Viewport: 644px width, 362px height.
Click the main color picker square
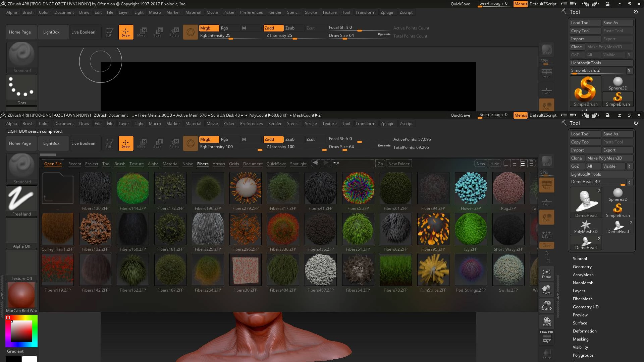[x=21, y=331]
